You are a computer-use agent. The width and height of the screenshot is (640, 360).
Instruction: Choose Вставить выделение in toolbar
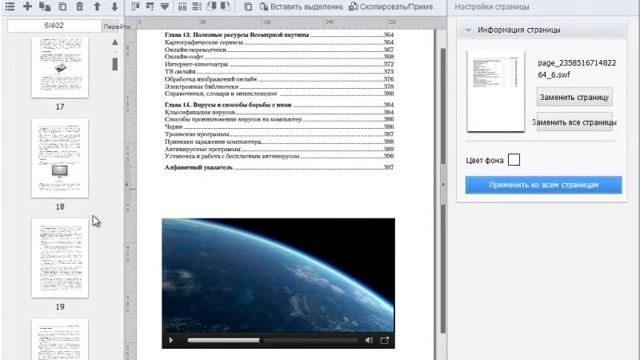(x=301, y=7)
